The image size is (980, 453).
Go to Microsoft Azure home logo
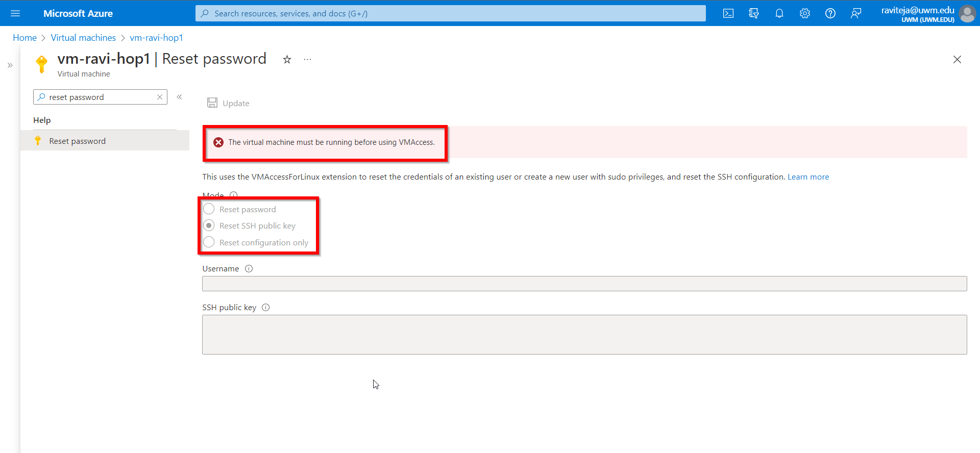click(x=78, y=13)
